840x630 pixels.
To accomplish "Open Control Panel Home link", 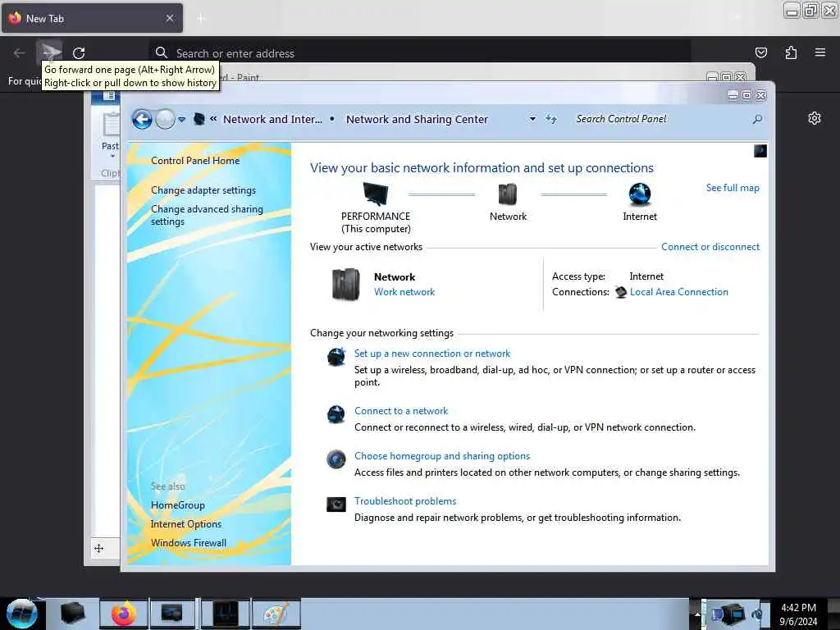I will click(x=195, y=161).
